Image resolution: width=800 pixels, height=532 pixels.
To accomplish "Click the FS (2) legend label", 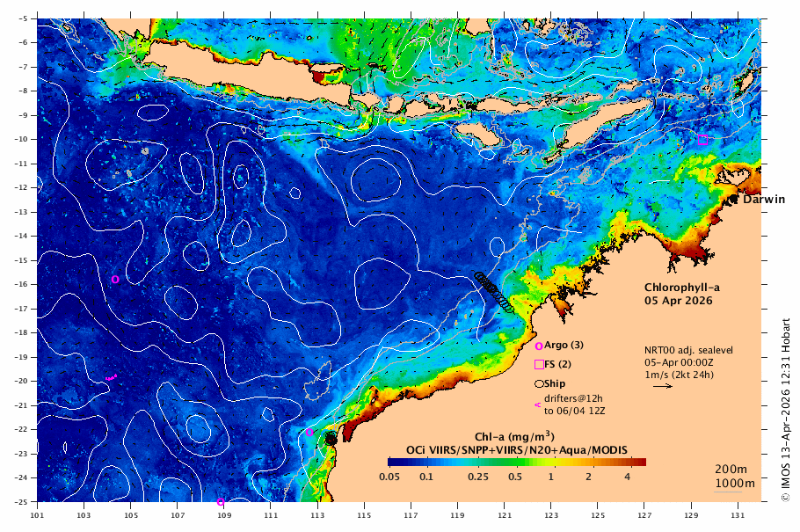I will (x=557, y=365).
